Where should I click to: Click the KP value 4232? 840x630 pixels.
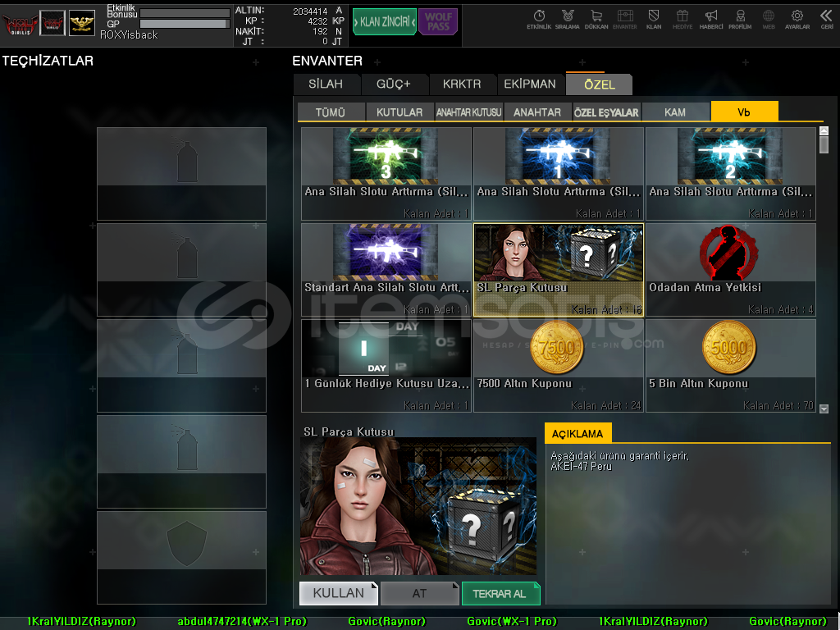[x=317, y=21]
